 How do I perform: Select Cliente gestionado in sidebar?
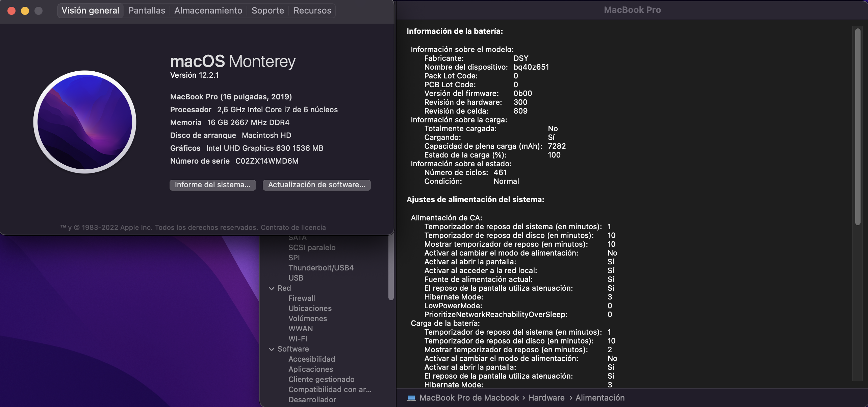click(321, 379)
